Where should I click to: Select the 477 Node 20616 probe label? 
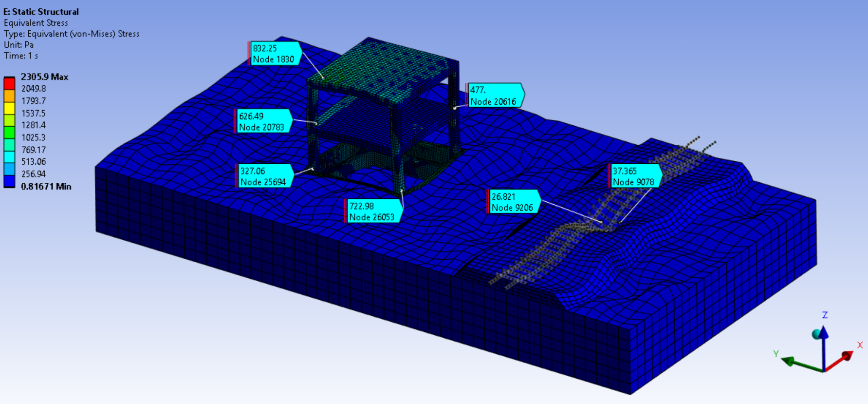495,96
